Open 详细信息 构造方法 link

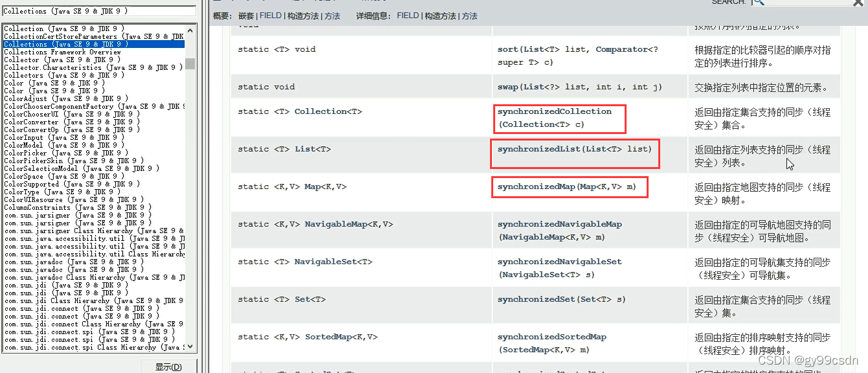440,16
